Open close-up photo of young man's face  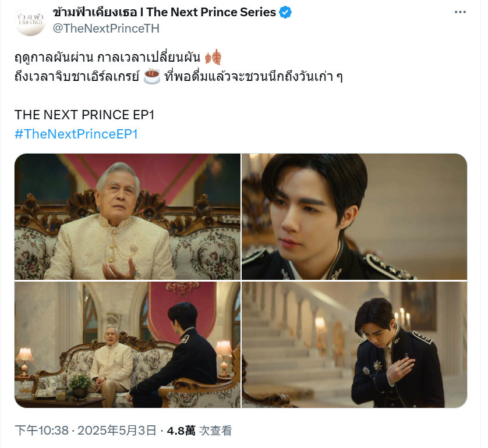coord(355,216)
